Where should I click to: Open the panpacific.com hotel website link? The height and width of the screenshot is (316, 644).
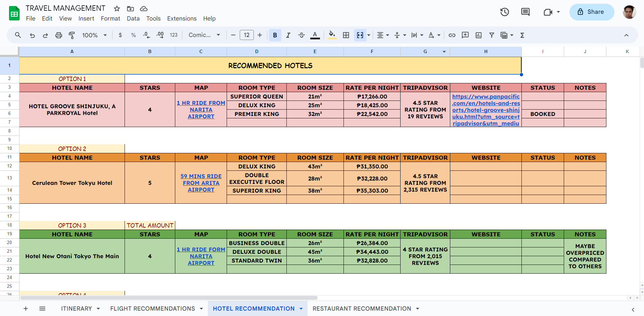pyautogui.click(x=486, y=110)
